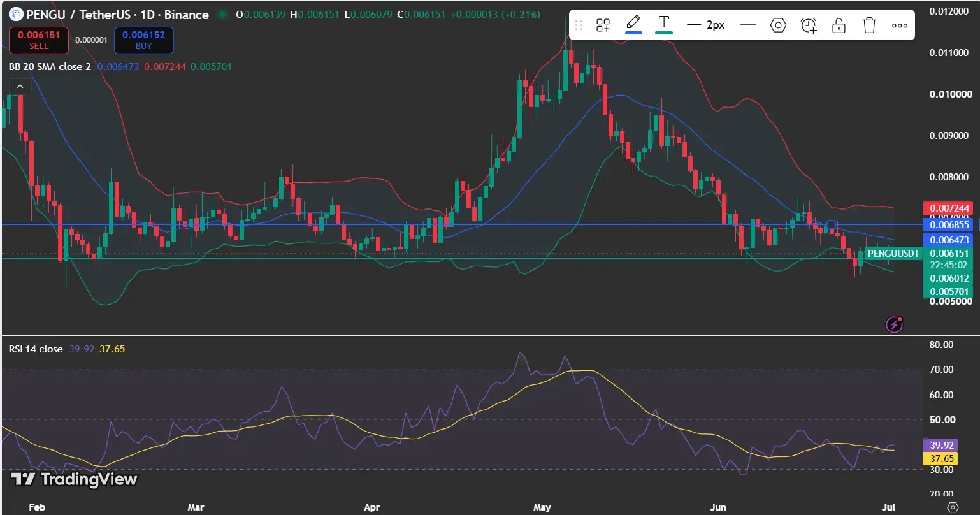980x515 pixels.
Task: Open the line style dropdown
Action: click(749, 25)
